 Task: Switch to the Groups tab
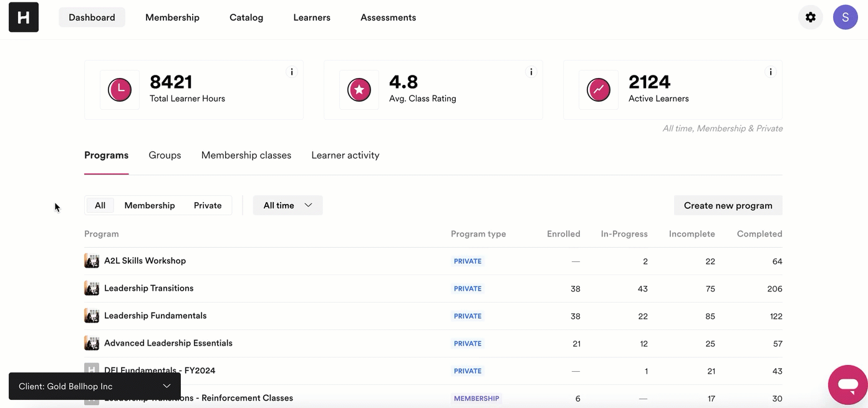tap(165, 155)
